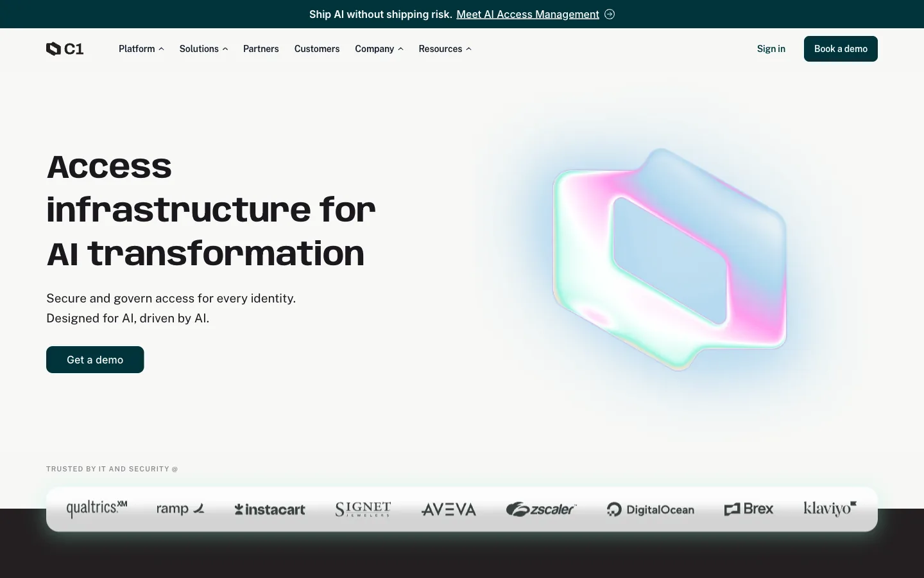Click the Get a demo button

(95, 360)
